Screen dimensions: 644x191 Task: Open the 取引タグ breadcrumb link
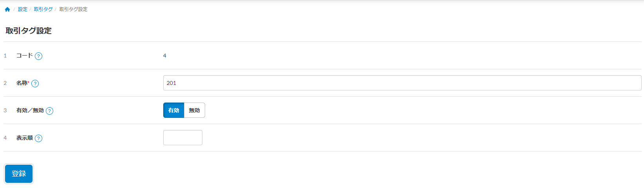coord(43,9)
